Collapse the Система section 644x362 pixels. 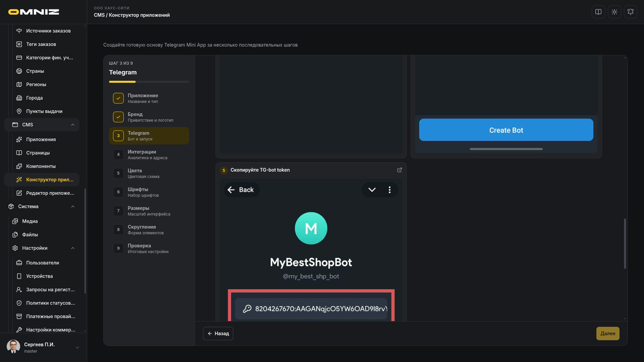72,206
